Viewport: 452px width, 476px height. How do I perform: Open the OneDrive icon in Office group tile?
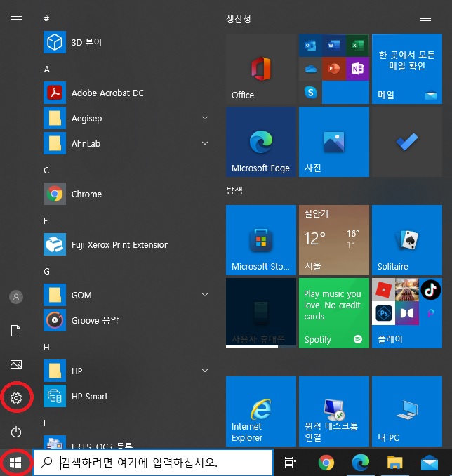coord(310,69)
